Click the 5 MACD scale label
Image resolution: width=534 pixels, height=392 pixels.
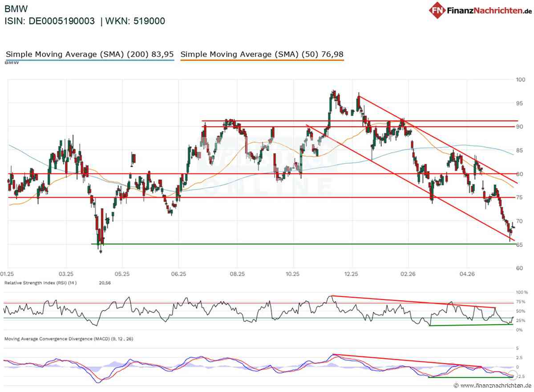point(517,348)
